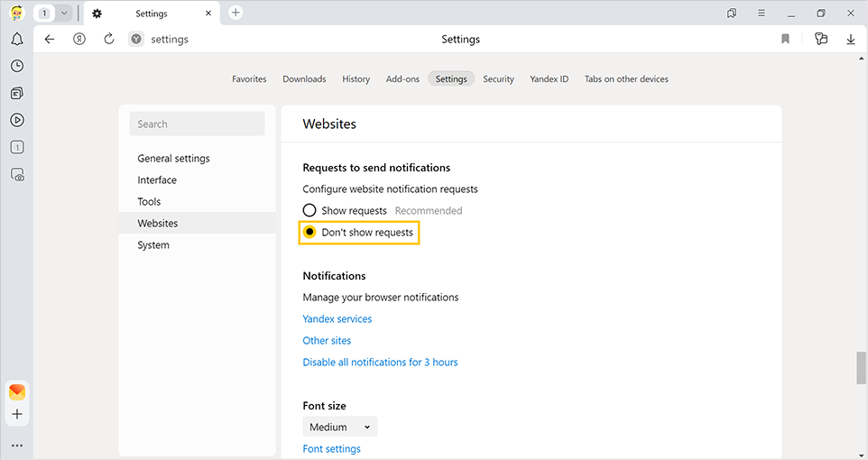The width and height of the screenshot is (868, 460).
Task: Reload the page with the refresh icon
Action: [108, 39]
